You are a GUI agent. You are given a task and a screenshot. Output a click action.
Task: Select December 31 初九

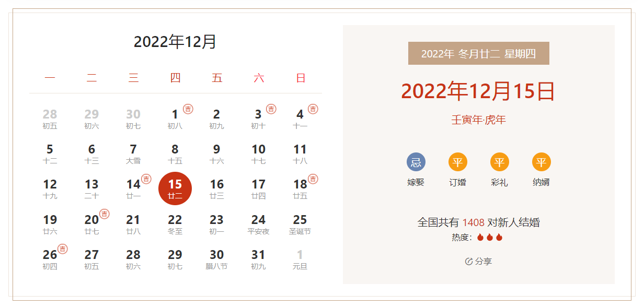tap(259, 259)
